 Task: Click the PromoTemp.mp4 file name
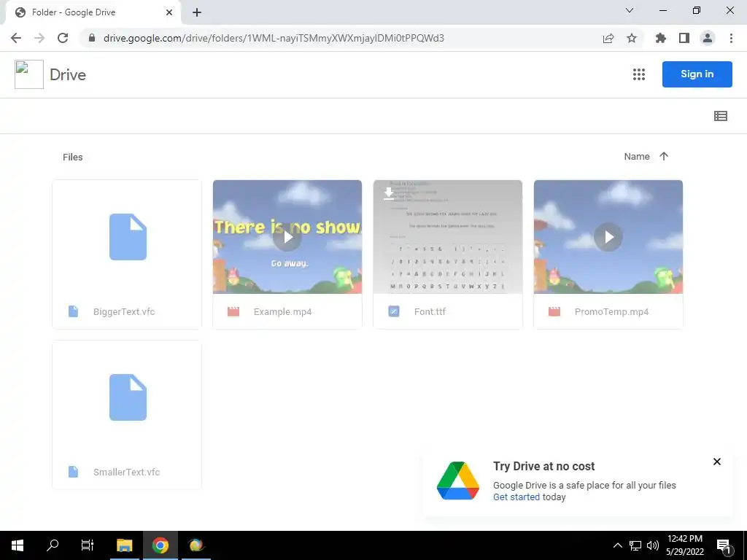[x=612, y=312]
